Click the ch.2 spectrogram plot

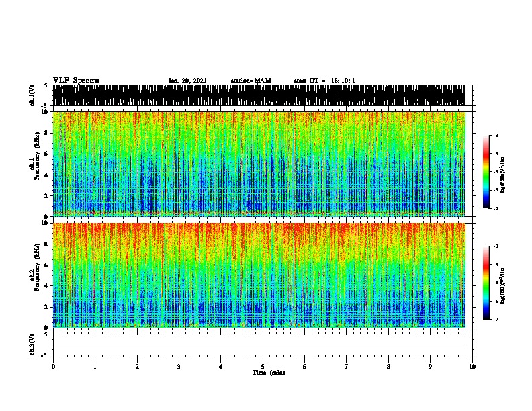click(x=259, y=275)
